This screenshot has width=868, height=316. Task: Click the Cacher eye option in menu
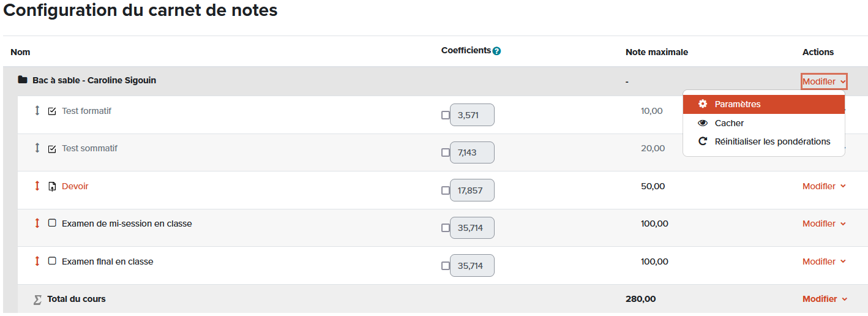pos(729,123)
